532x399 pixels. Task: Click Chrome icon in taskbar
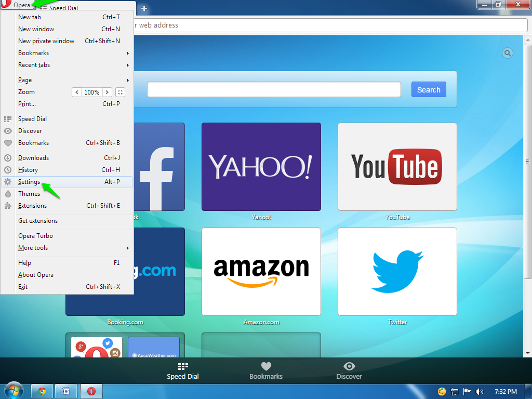42,391
